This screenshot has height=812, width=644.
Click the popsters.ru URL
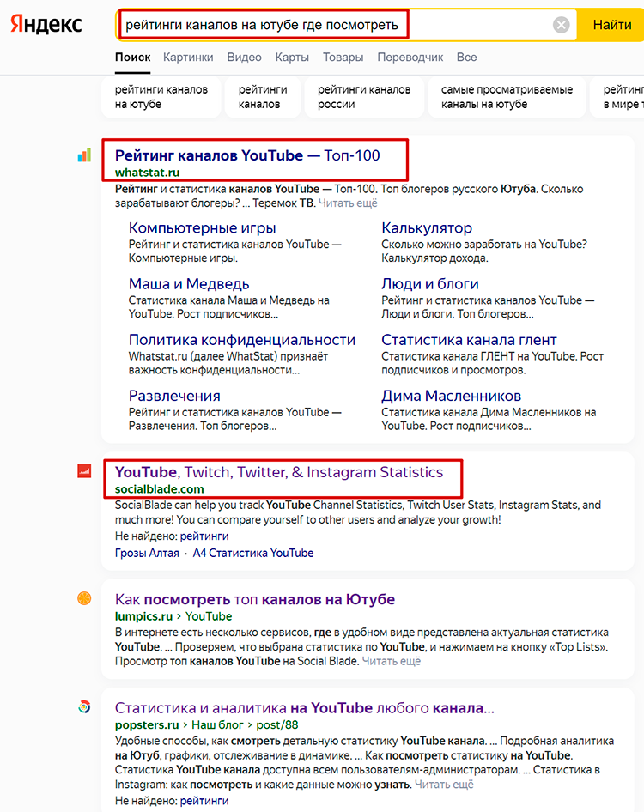(147, 725)
